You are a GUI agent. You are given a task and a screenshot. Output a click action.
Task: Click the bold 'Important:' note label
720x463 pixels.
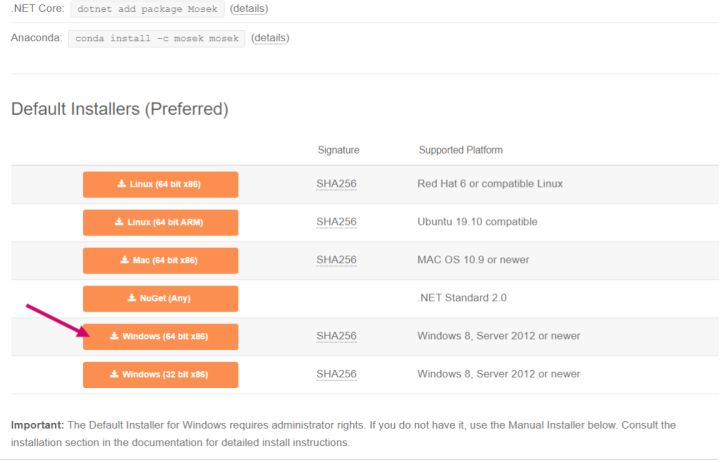37,425
